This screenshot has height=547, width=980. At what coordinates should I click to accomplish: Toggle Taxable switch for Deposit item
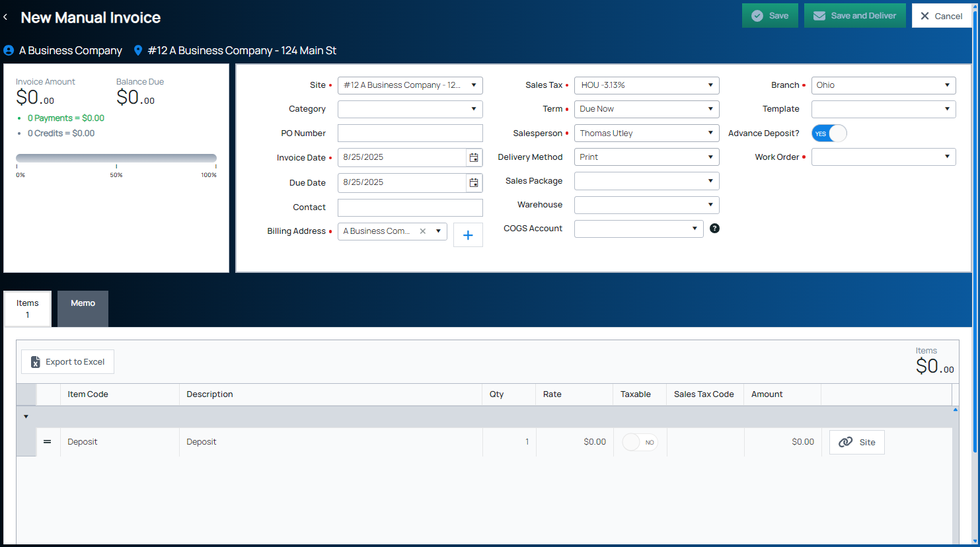pos(640,442)
